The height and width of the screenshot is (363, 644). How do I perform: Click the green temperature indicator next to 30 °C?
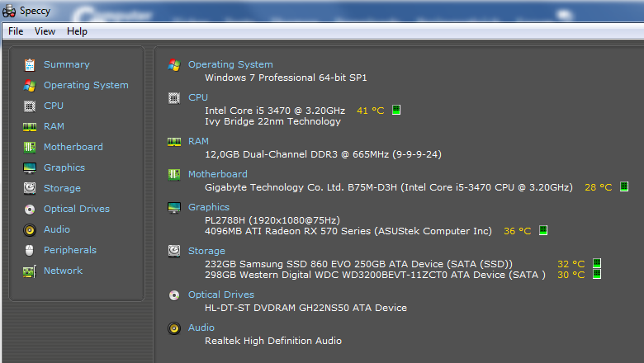tap(597, 274)
